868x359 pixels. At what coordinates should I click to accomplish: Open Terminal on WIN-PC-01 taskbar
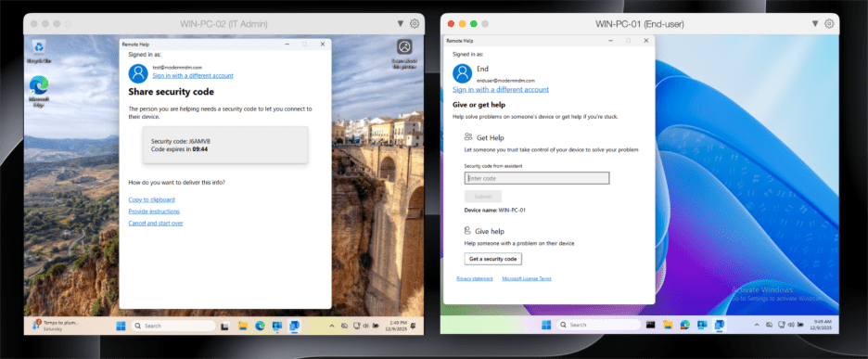pyautogui.click(x=650, y=325)
